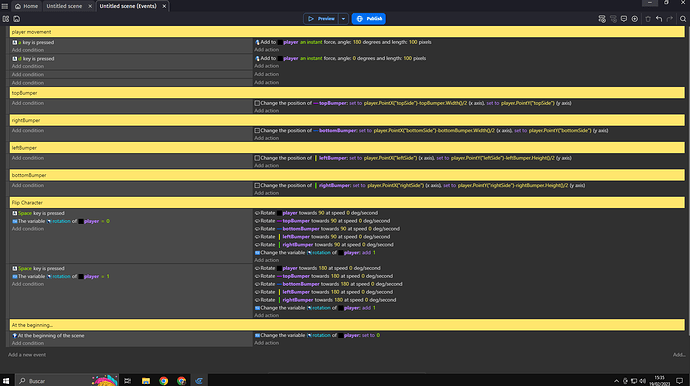Click the keyboard icon beside 'd key is pressed'
Screen dimensions: 690x386
click(15, 59)
